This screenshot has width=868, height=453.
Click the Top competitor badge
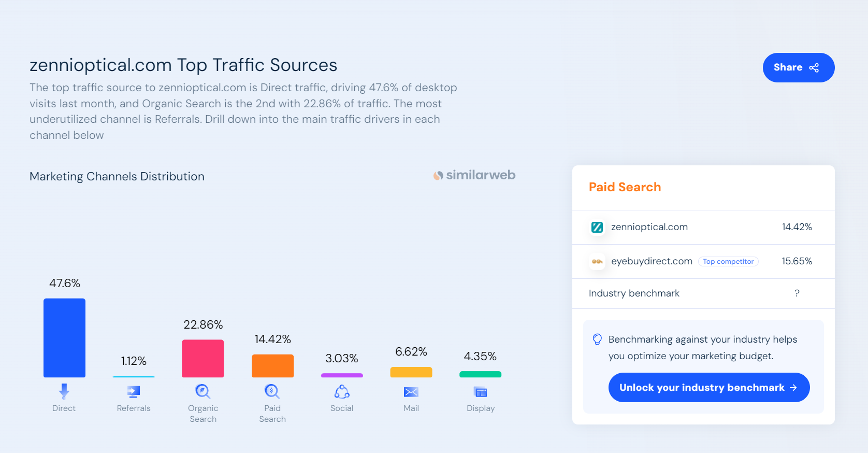pos(728,262)
